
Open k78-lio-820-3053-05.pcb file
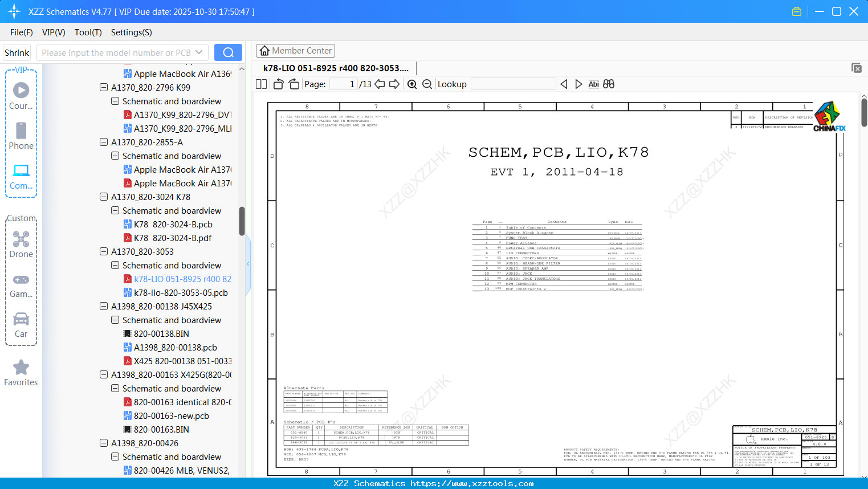click(x=176, y=293)
